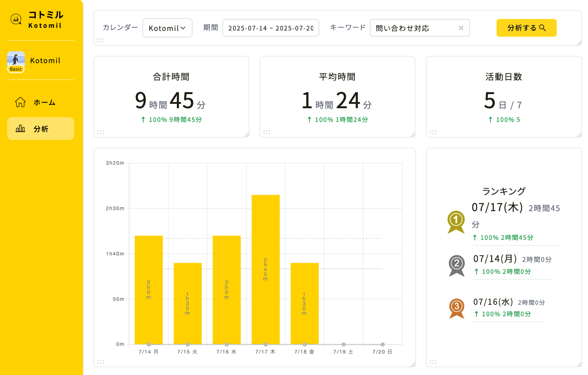Screen dimensions: 588x375
Task: Click the 分析する analyze button
Action: [x=527, y=28]
